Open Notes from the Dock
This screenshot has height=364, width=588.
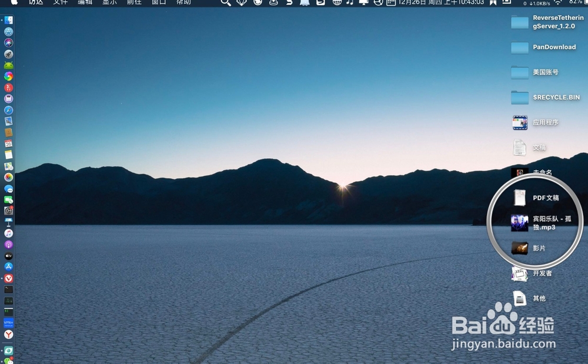coord(9,155)
